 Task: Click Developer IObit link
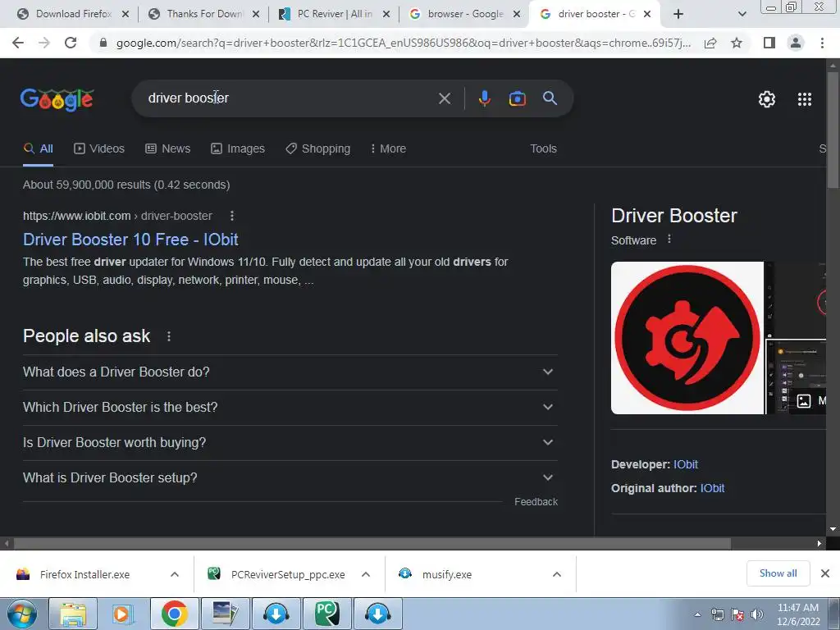pyautogui.click(x=685, y=464)
